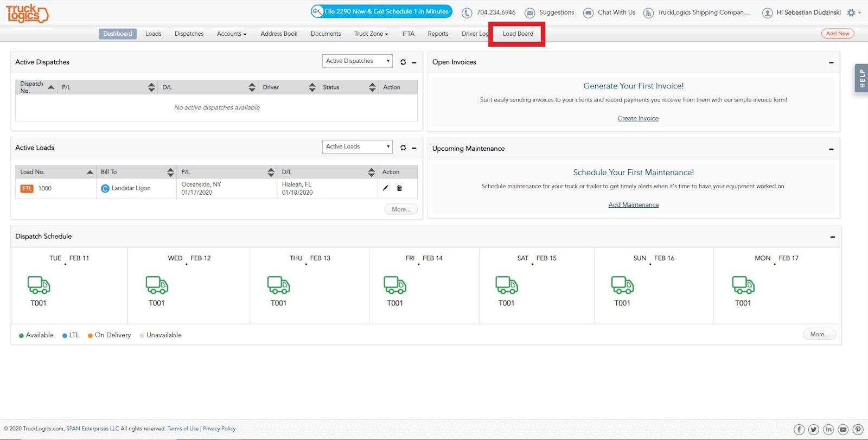
Task: Open the Add Maintenance link
Action: click(x=634, y=205)
